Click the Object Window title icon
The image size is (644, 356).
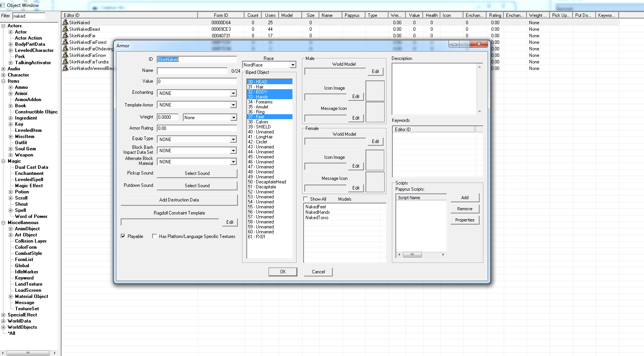pos(3,5)
